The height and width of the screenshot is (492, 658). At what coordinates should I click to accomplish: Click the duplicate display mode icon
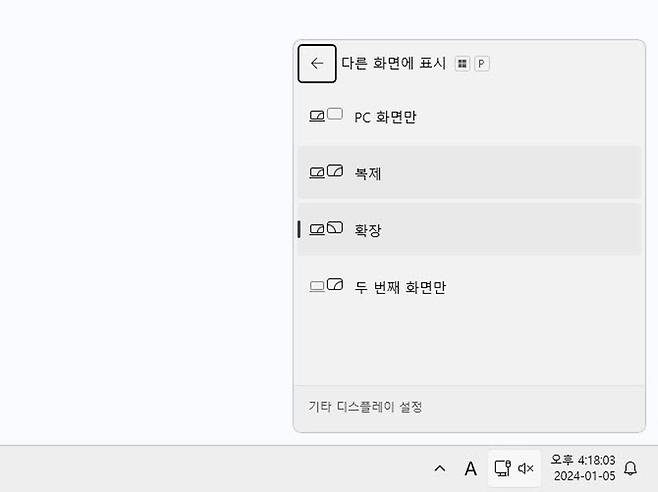tap(326, 172)
